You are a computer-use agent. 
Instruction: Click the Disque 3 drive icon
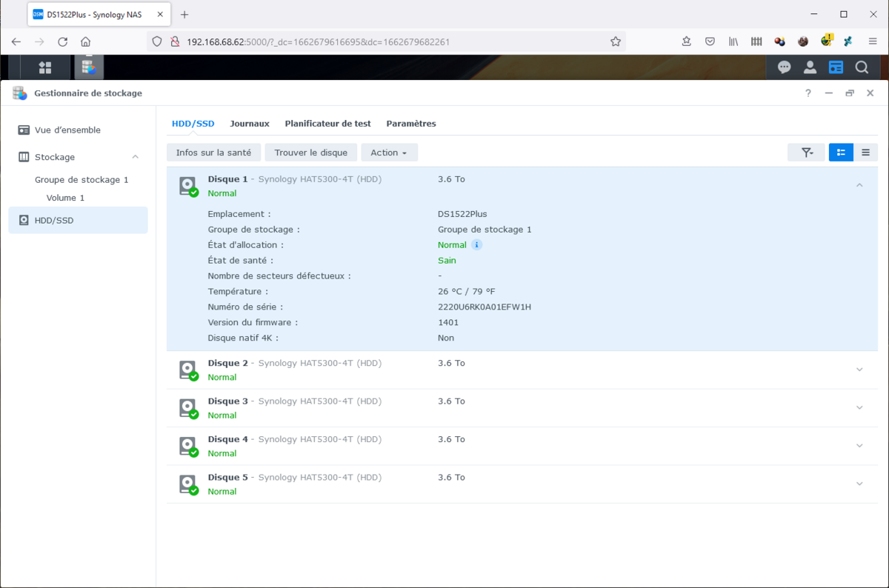[188, 408]
